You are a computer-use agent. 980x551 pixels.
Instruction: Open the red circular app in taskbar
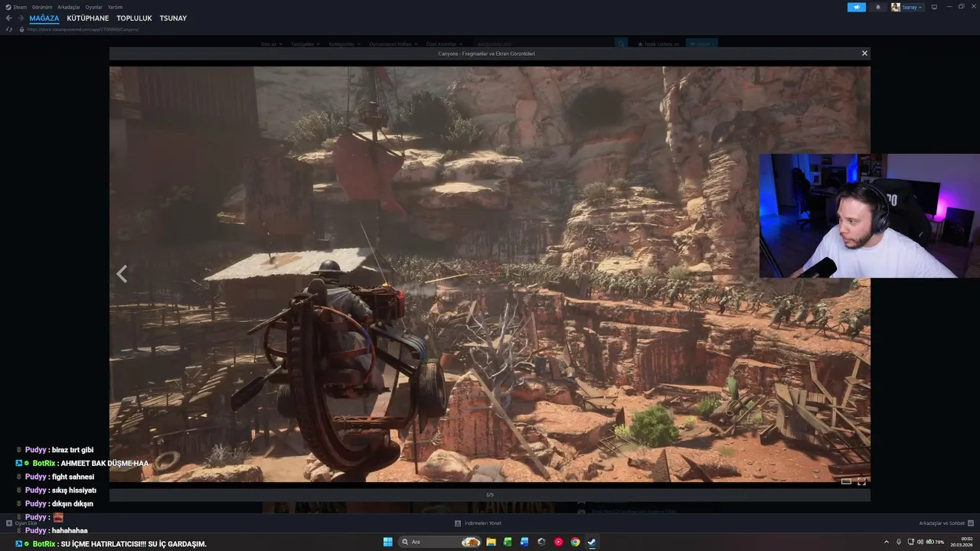(558, 542)
